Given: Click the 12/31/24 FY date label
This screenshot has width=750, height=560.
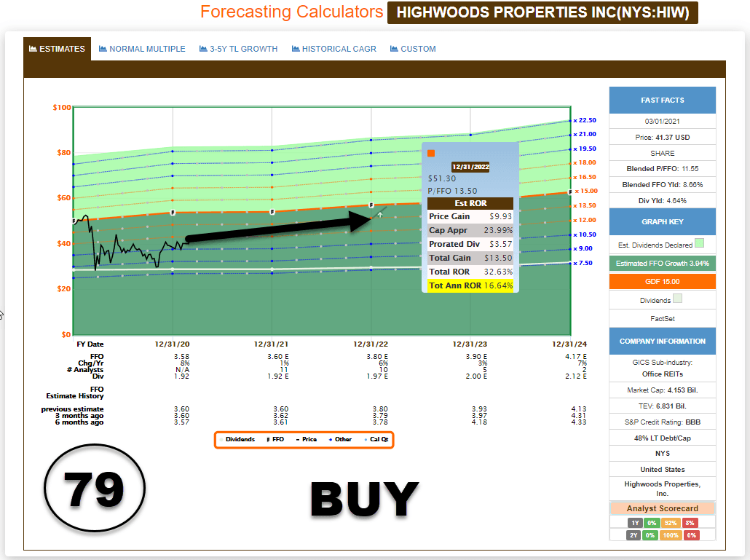Looking at the screenshot, I should coord(569,344).
